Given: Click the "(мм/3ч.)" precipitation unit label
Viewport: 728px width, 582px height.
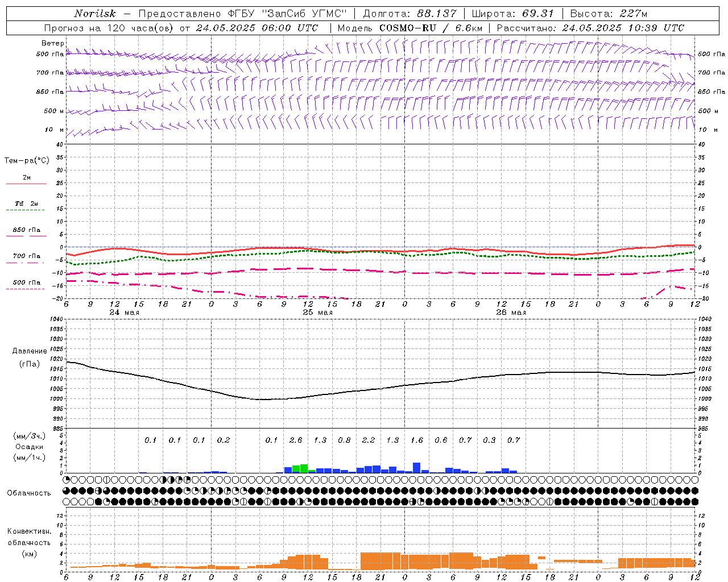Looking at the screenshot, I should coord(30,436).
